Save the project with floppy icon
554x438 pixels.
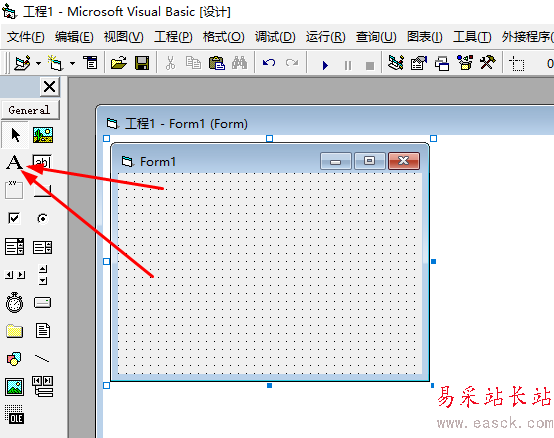tap(142, 64)
